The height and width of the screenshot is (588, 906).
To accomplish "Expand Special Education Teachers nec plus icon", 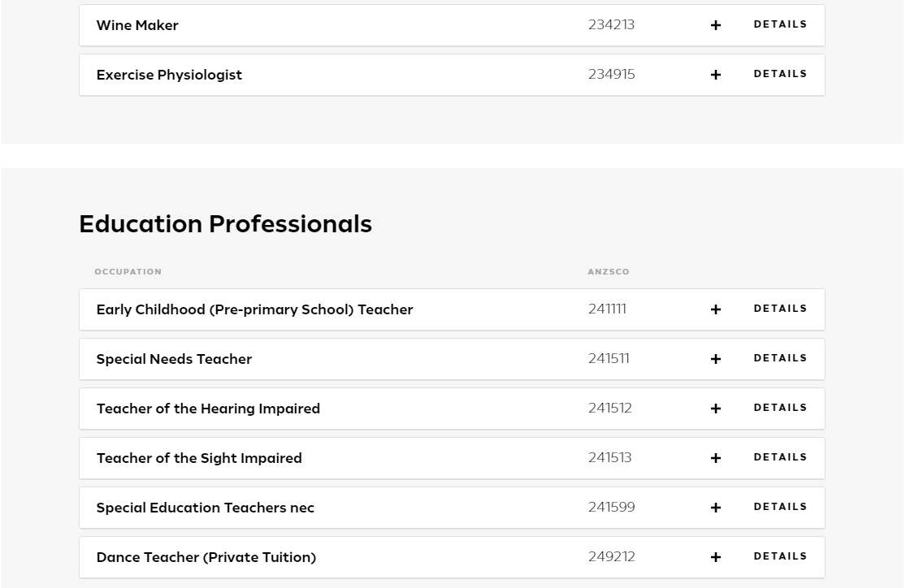I will (x=715, y=508).
